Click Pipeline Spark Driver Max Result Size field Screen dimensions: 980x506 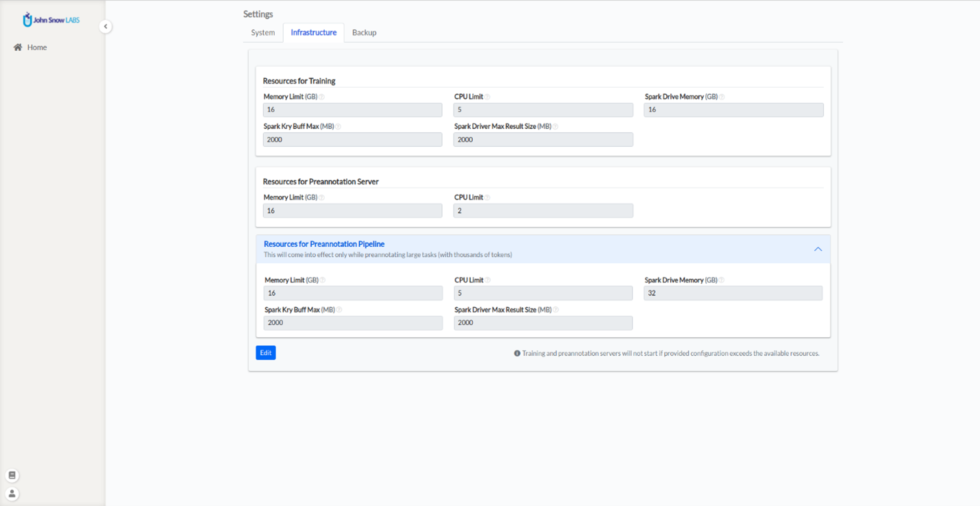pyautogui.click(x=543, y=323)
